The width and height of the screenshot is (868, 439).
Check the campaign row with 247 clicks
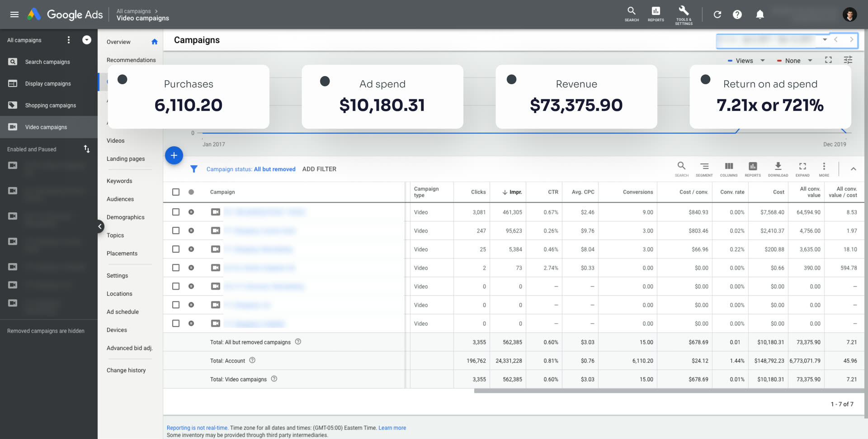pos(176,230)
